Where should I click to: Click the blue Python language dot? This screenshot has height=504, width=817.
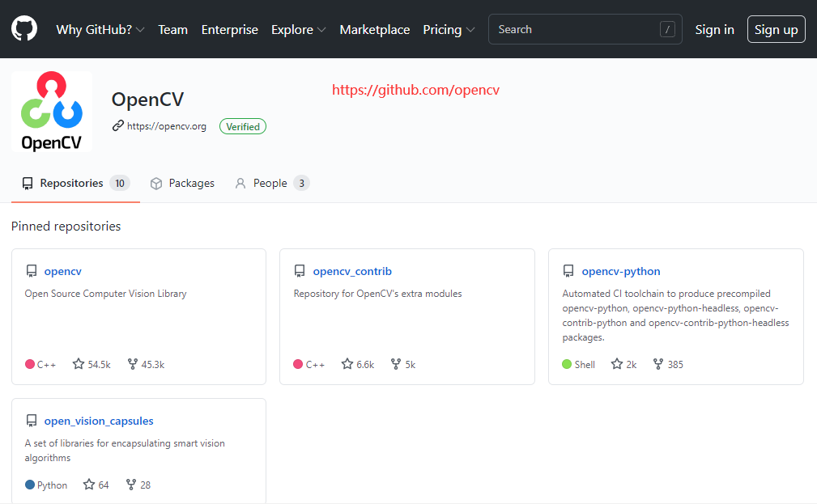coord(30,485)
